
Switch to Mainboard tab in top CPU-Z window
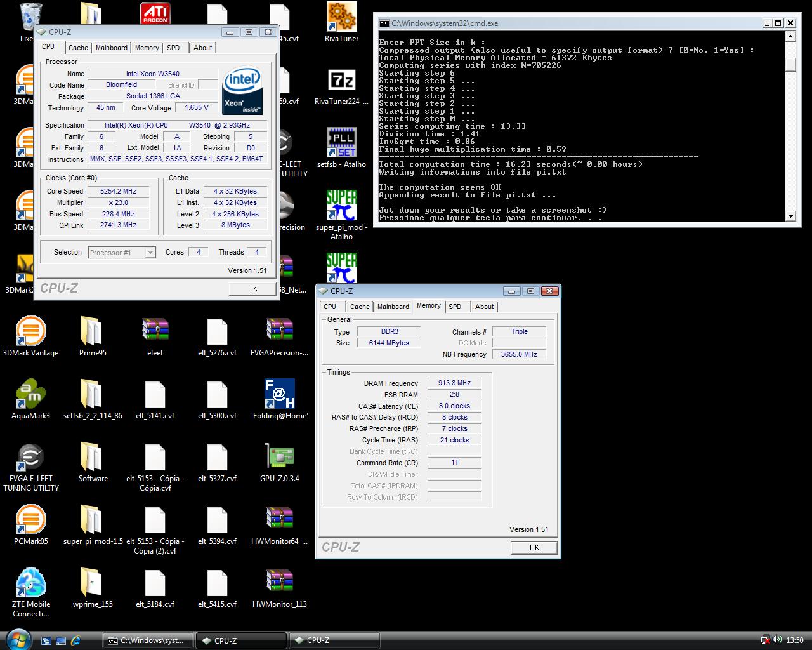point(112,48)
